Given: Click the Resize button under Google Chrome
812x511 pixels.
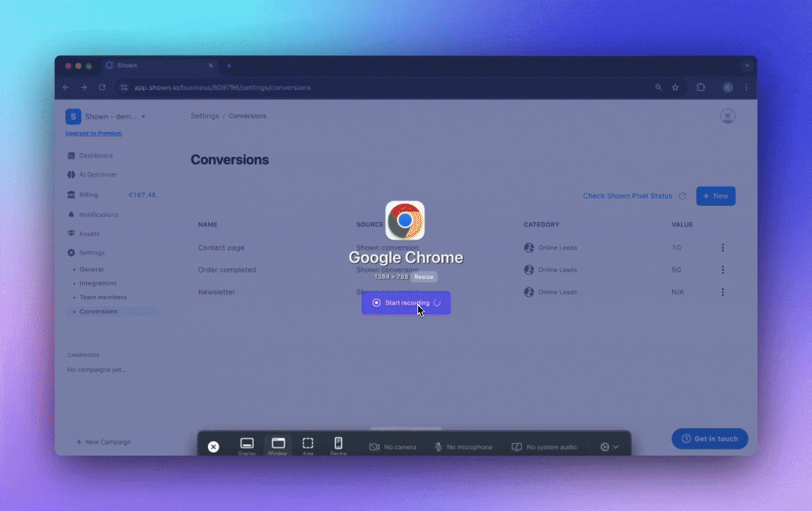Looking at the screenshot, I should (424, 277).
